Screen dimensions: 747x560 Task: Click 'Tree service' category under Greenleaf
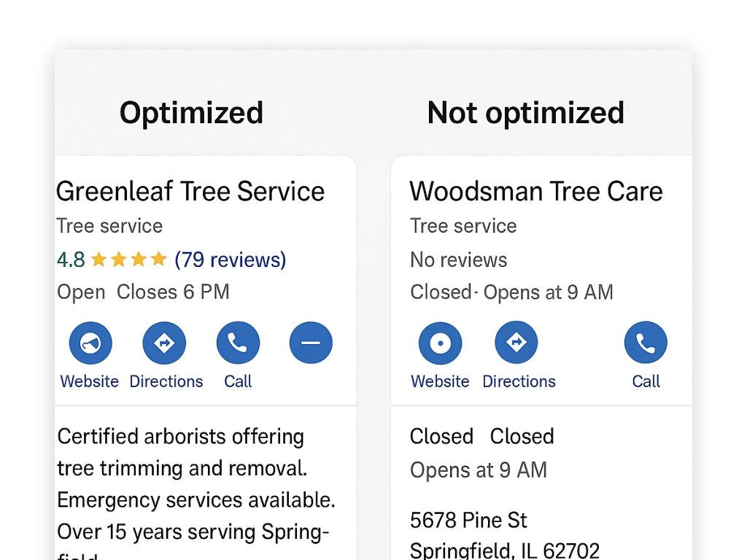(x=109, y=226)
